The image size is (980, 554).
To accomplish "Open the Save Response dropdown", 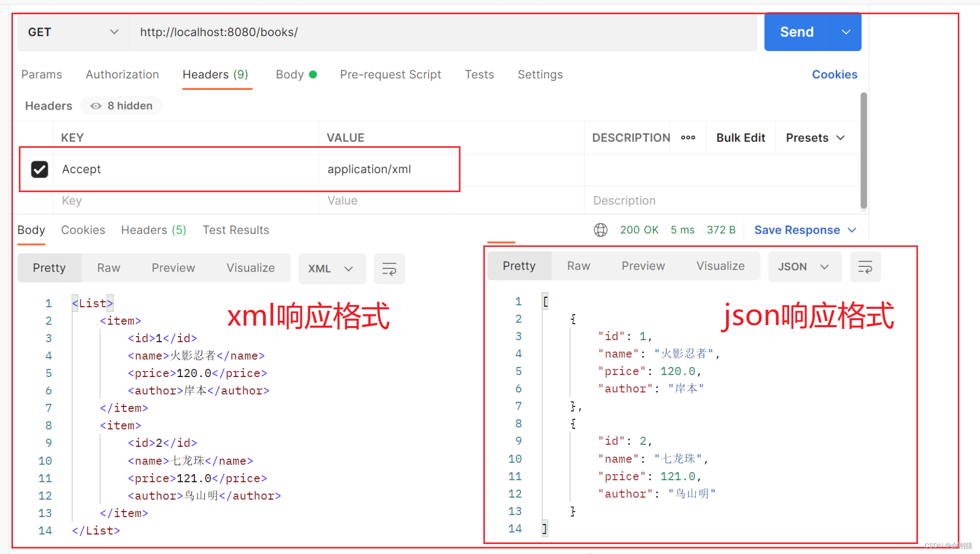I will coord(805,230).
